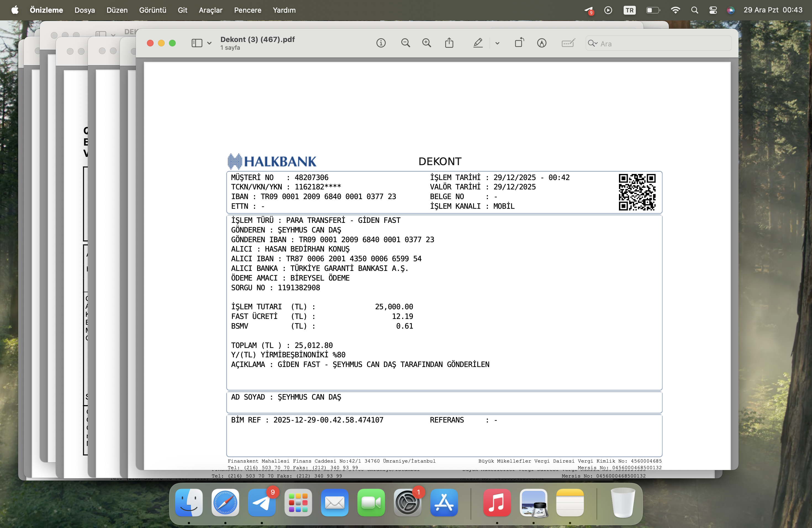Open the Git menu
812x528 pixels.
(183, 10)
